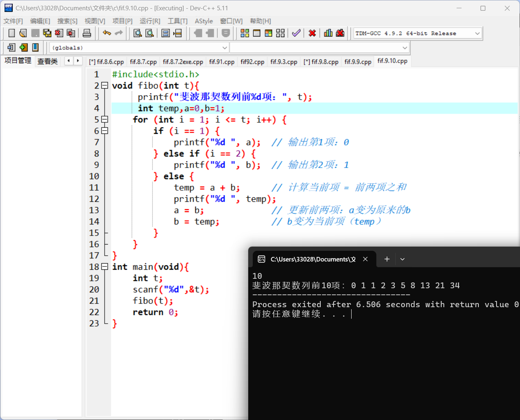Click the console tab titled C:\Users\33028\Documents
This screenshot has height=420, width=520.
(313, 259)
